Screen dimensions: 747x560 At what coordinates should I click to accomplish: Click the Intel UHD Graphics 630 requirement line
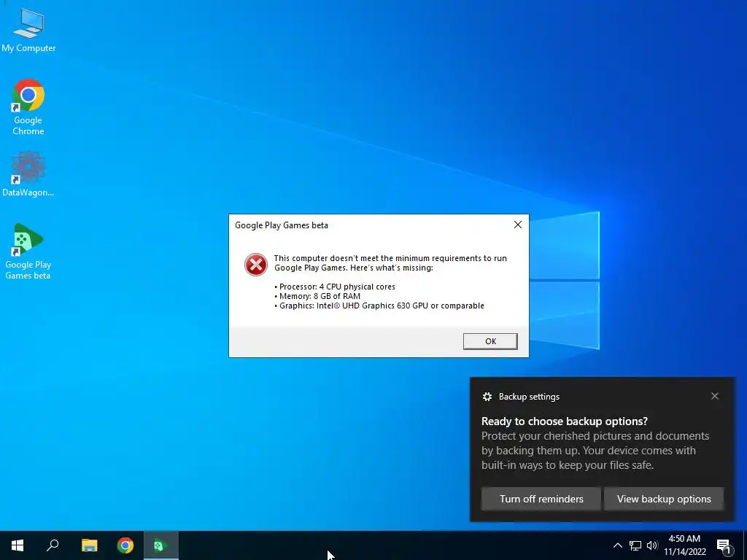(x=379, y=306)
